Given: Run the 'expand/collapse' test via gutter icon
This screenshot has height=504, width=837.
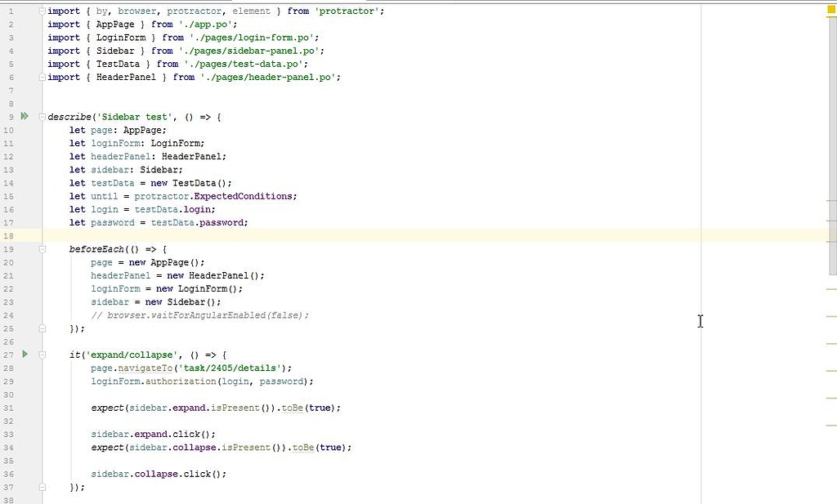Looking at the screenshot, I should click(x=25, y=355).
